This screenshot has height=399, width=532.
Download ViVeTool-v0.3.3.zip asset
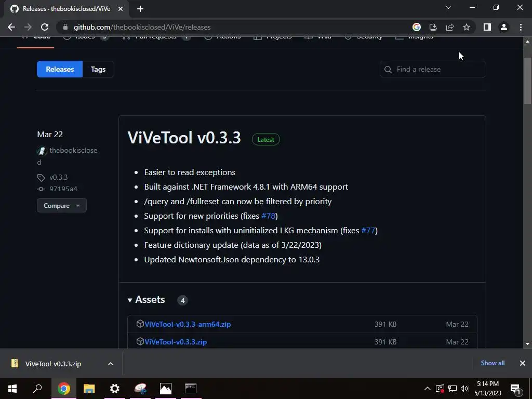click(x=176, y=342)
